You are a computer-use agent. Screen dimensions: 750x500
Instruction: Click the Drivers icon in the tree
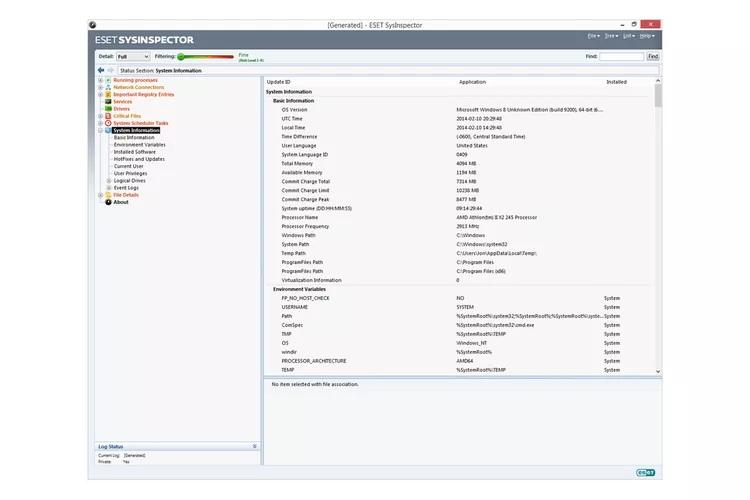[x=108, y=108]
